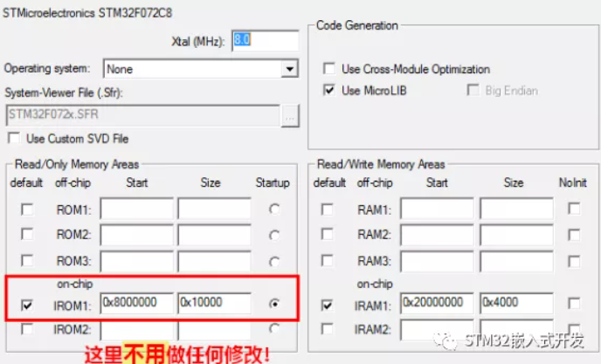
Task: Click the RAM2 Start address field
Action: (438, 235)
